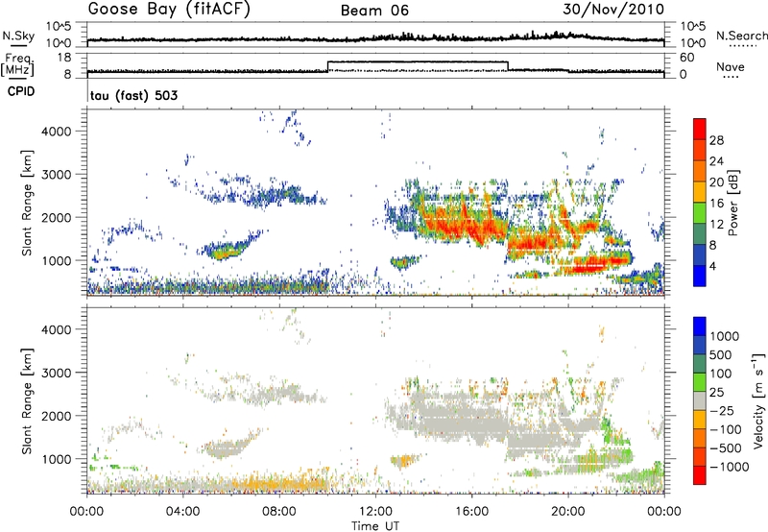Image resolution: width=768 pixels, height=532 pixels.
Task: Click the solid line sample under 'N.Sky'
Action: tap(18, 45)
